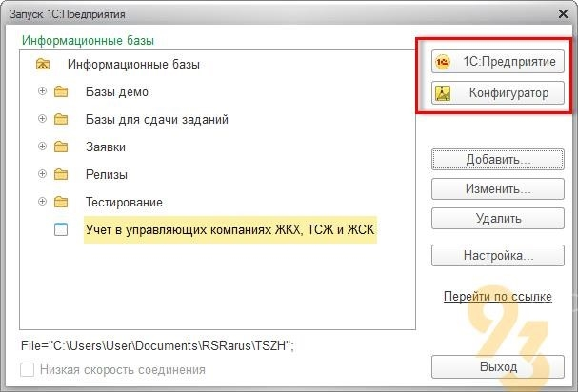Click the Изменить... button

pos(498,189)
